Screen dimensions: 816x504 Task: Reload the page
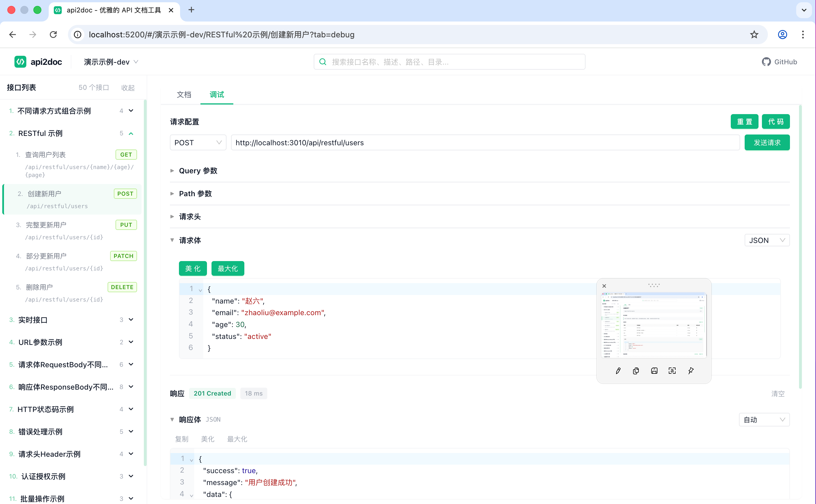point(53,34)
